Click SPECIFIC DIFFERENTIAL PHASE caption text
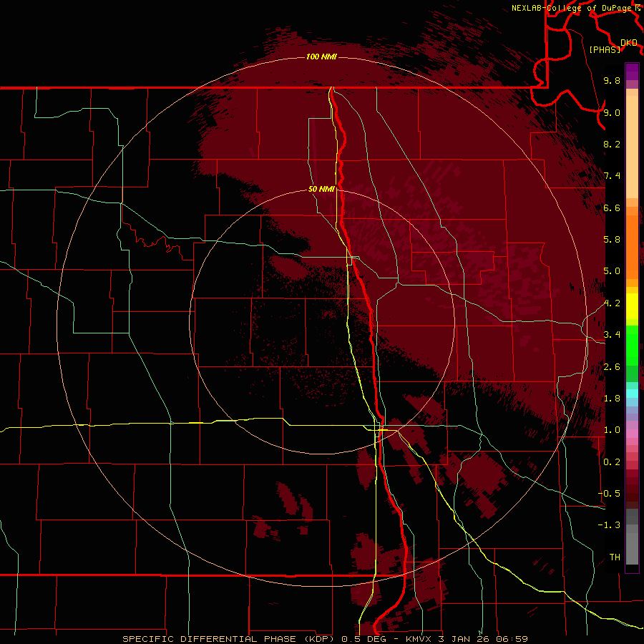Screen dimensions: 644x644 point(209,639)
